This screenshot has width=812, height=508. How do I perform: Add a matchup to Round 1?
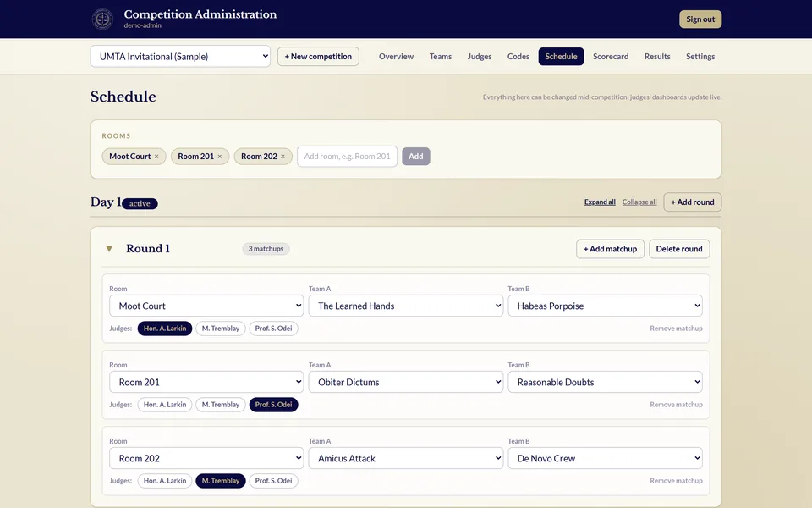click(x=610, y=249)
